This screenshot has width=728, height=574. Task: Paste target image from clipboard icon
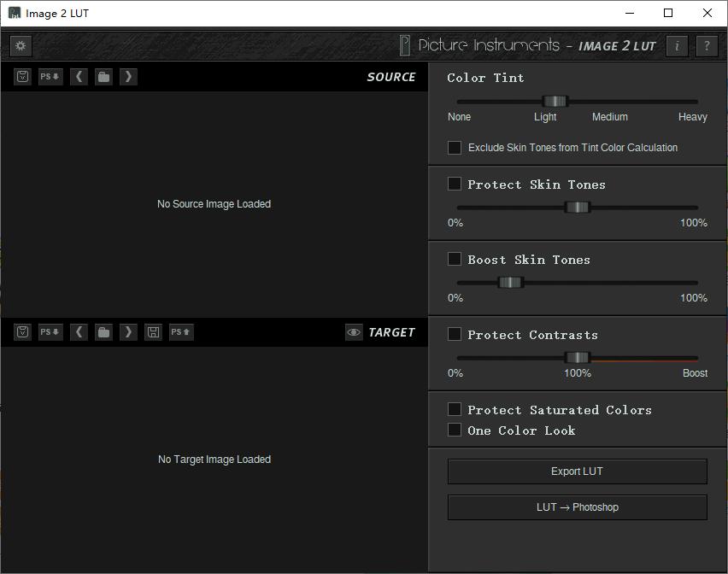[23, 331]
